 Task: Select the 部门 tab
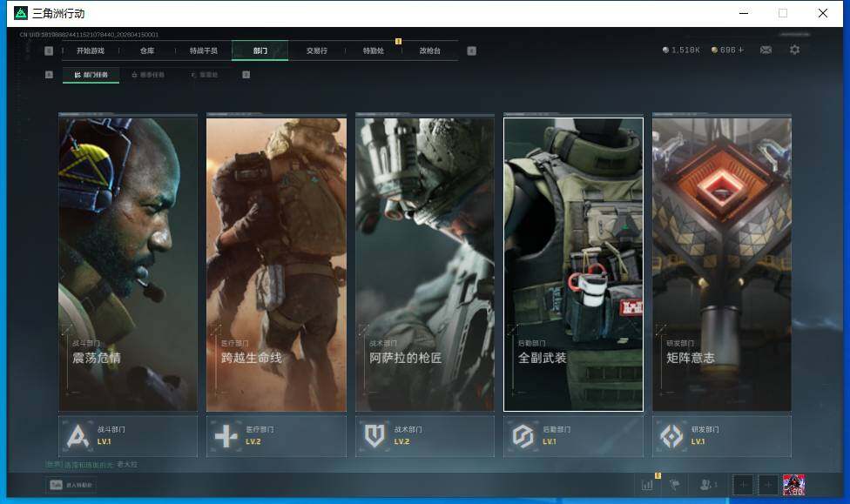[x=260, y=50]
